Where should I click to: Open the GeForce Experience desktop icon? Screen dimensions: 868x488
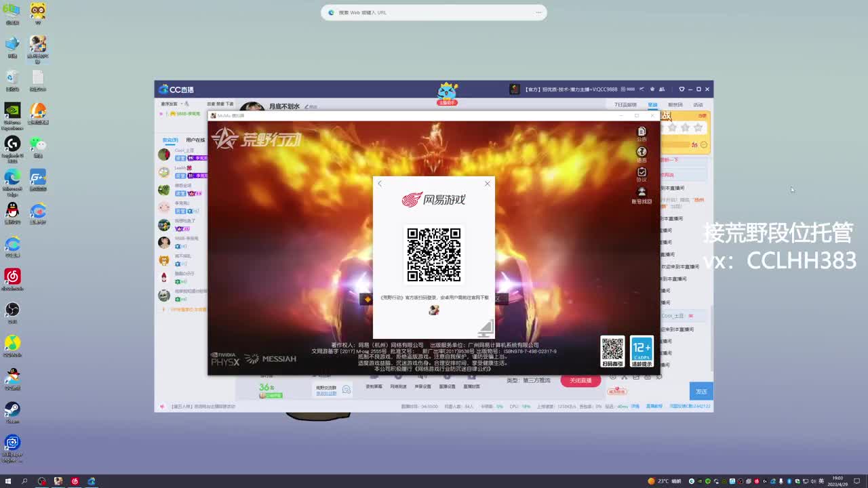[x=12, y=116]
